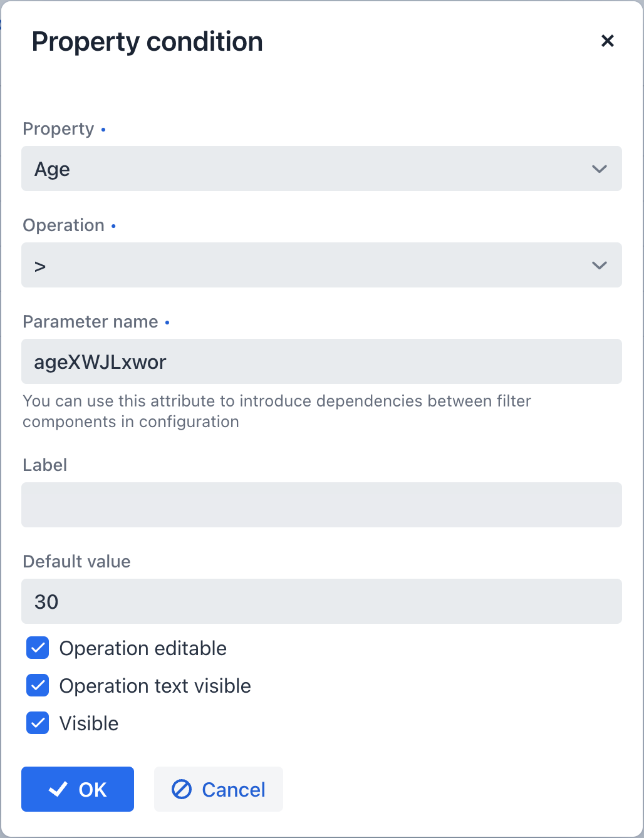Uncheck the Visible checkbox

pos(37,723)
